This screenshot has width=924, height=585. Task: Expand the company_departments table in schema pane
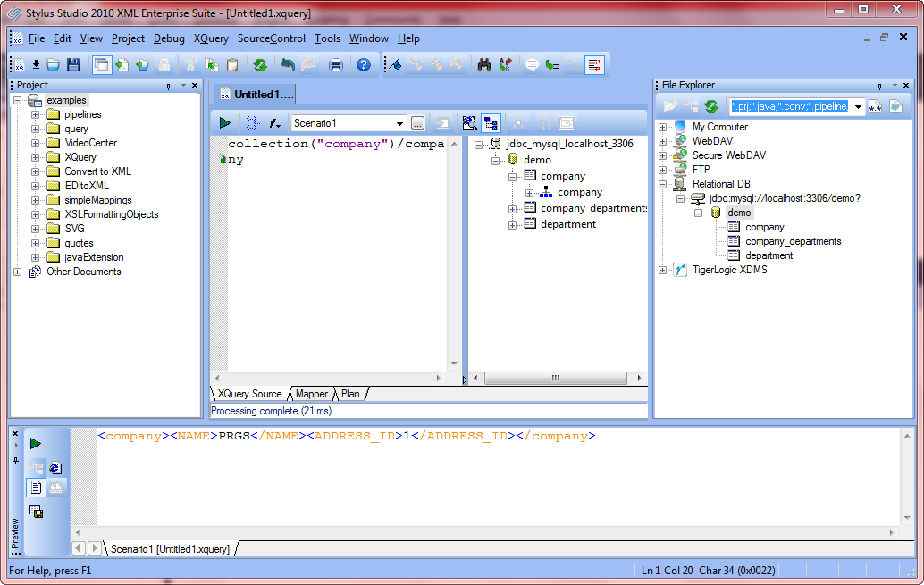(512, 209)
